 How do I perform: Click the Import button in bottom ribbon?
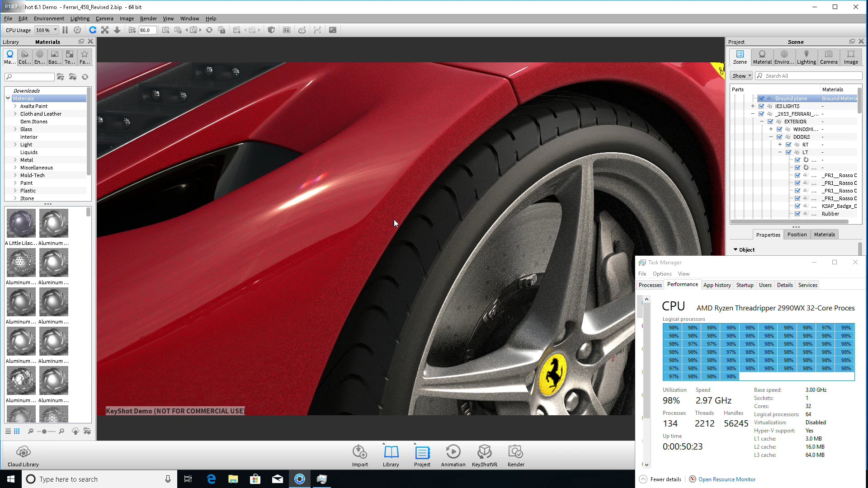point(360,456)
